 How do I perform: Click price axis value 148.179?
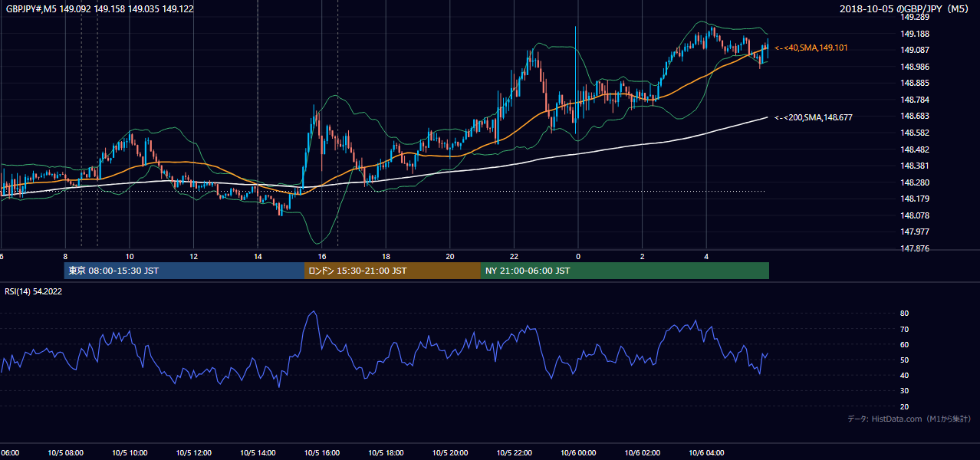[913, 199]
